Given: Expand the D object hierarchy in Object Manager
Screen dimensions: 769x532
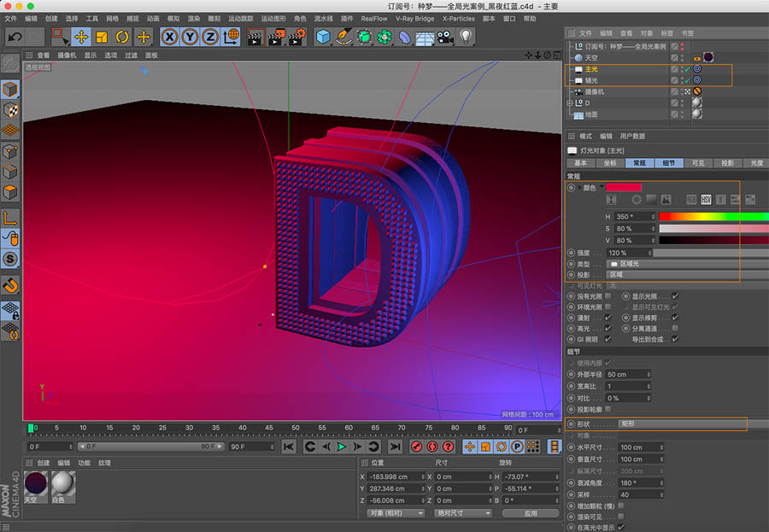Looking at the screenshot, I should (568, 102).
